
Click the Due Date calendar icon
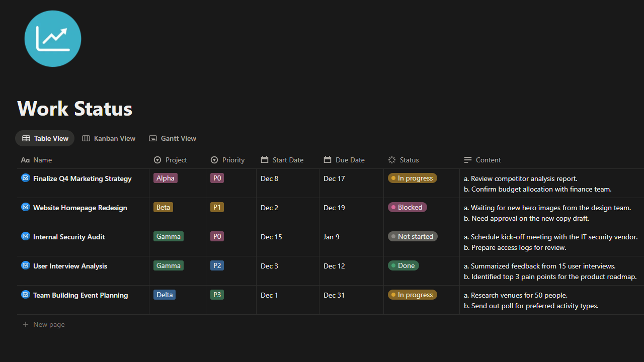(x=328, y=159)
